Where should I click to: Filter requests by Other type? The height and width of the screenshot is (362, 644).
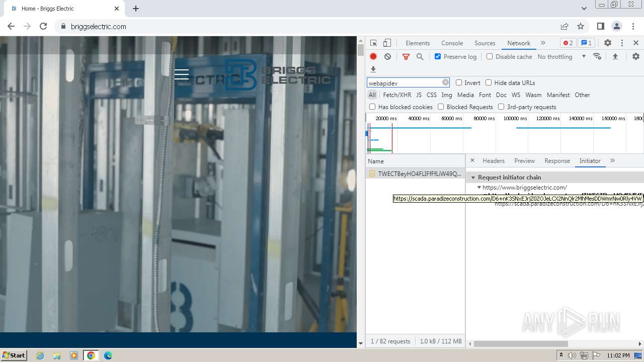point(582,95)
